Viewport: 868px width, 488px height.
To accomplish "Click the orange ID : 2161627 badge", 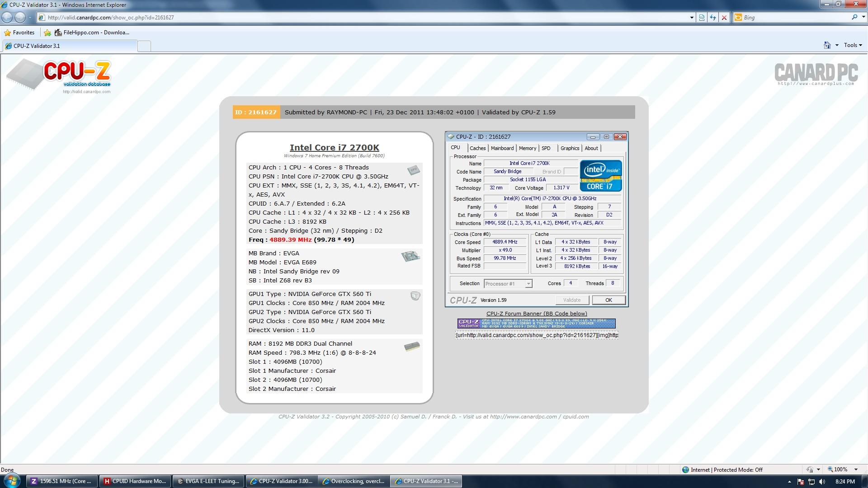I will (x=256, y=112).
